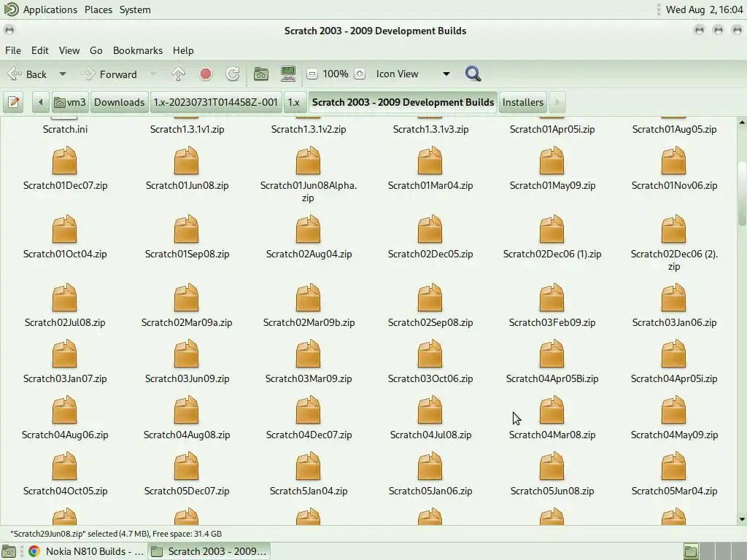Select the Scratch02Dec06 (1).zip archive icon
747x560 pixels.
(552, 230)
